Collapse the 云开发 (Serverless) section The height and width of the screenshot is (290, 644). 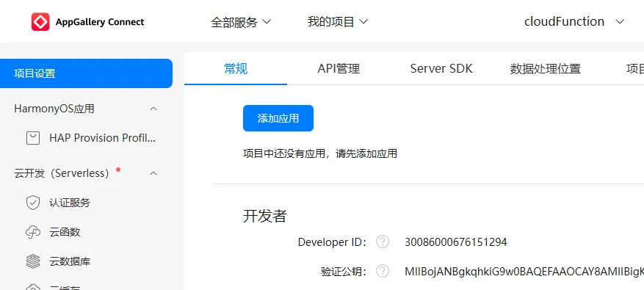coord(153,173)
